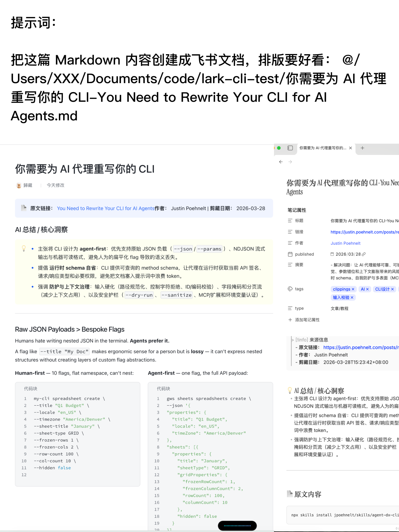Open a new tab with plus icon
Viewport: 399px width, 532px height.
[x=362, y=148]
